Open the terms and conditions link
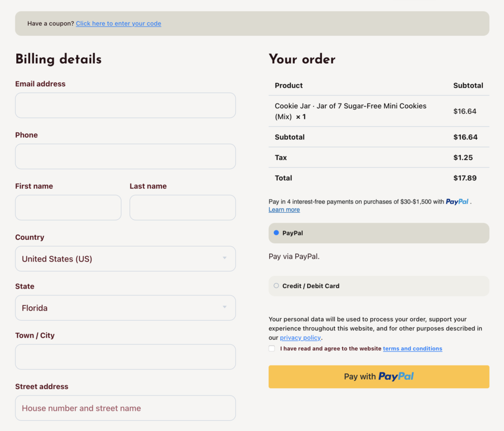This screenshot has height=431, width=504. point(412,349)
